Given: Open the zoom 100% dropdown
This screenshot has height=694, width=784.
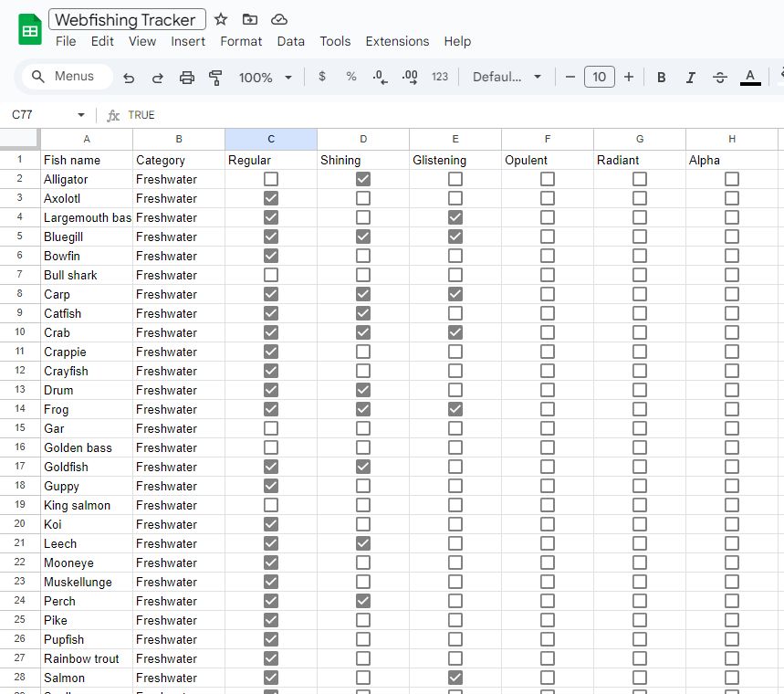Looking at the screenshot, I should pos(265,78).
